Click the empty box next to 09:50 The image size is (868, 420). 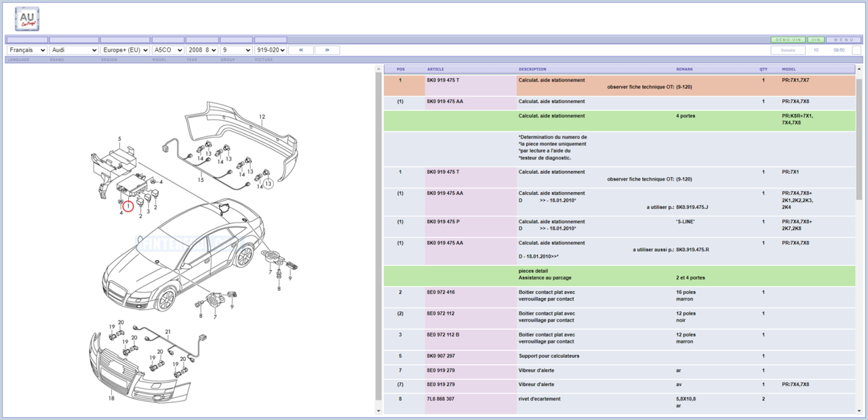[x=856, y=50]
